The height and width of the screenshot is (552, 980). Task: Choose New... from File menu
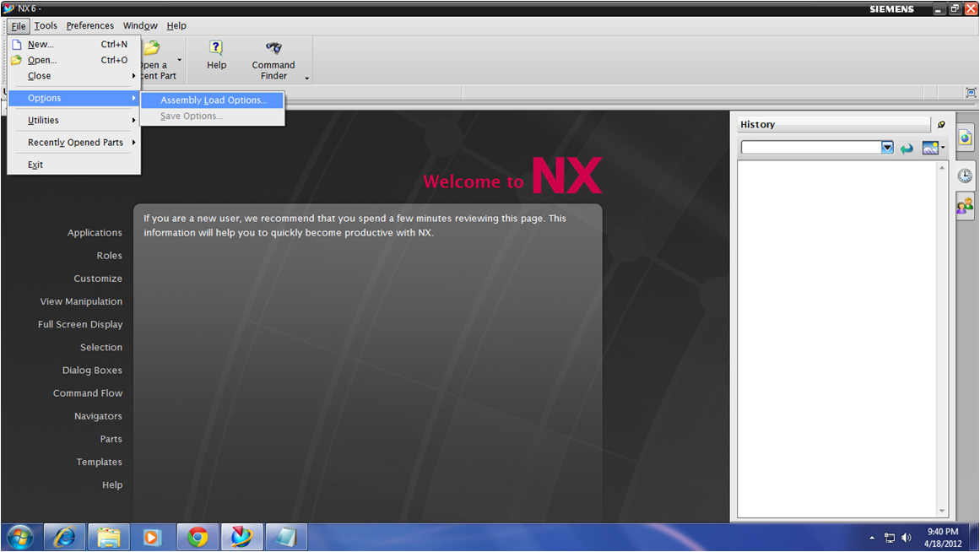73,45
